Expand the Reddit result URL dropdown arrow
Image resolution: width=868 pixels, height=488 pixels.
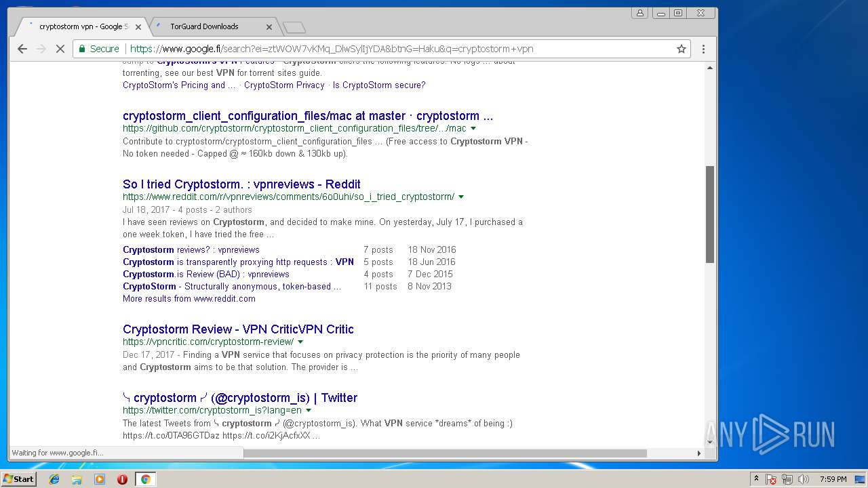tap(461, 197)
